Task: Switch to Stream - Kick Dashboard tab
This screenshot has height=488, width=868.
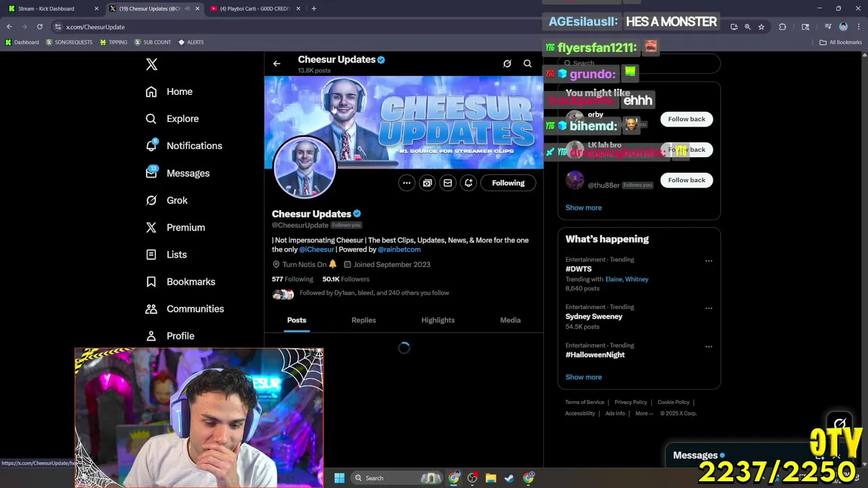Action: (x=52, y=9)
